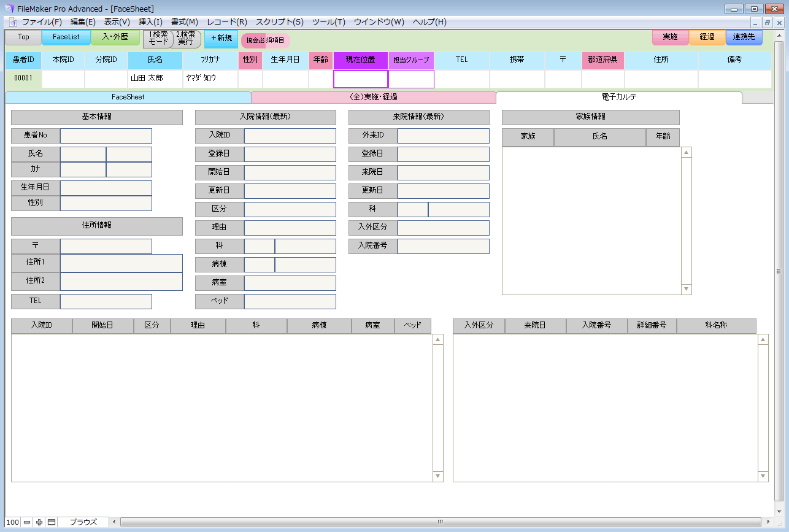This screenshot has height=532, width=789.
Task: Zoom out with the minus icon
Action: click(x=27, y=522)
